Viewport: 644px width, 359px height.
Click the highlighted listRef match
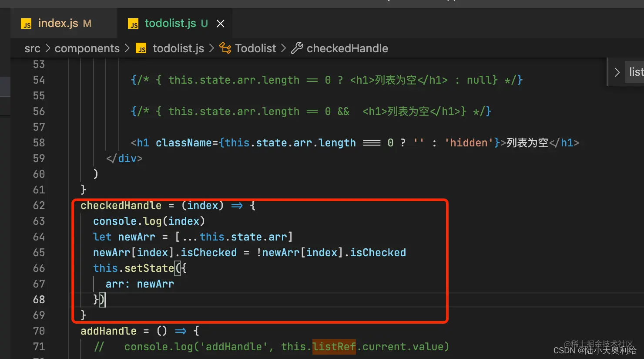coord(334,346)
